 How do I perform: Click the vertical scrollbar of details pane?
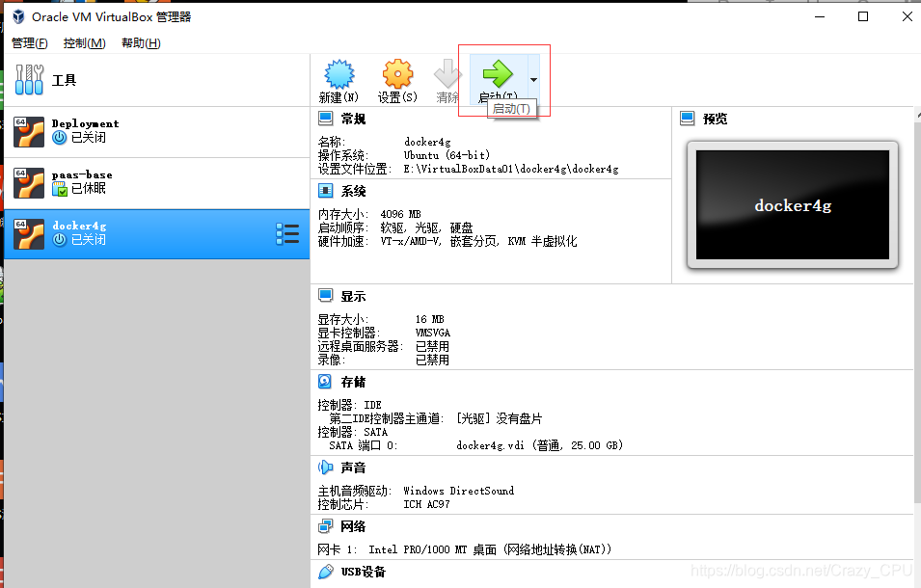917,311
